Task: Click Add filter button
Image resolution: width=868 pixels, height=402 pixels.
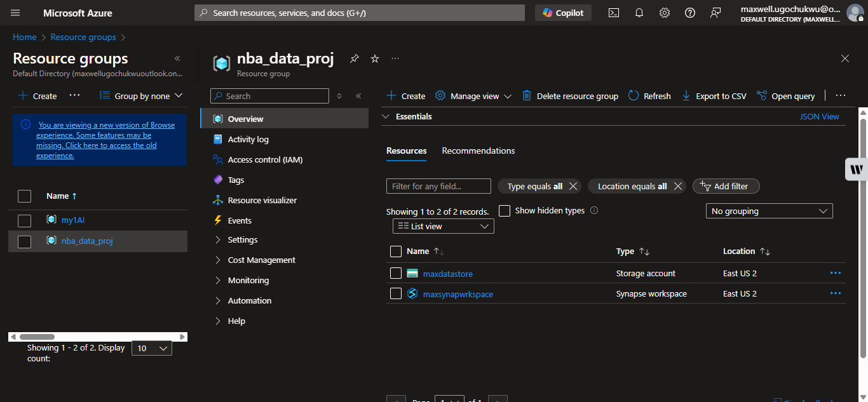Action: pyautogui.click(x=726, y=186)
